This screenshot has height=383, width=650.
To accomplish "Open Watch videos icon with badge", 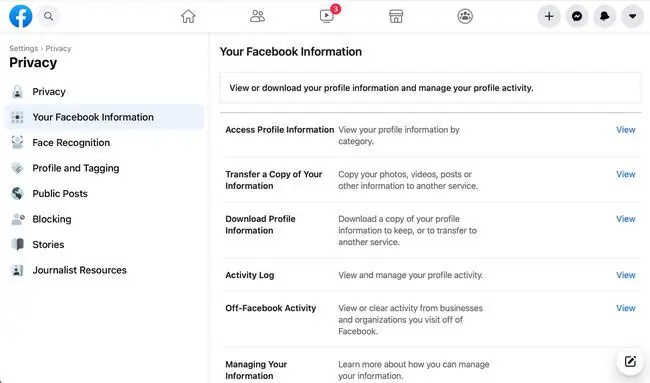I will (327, 15).
